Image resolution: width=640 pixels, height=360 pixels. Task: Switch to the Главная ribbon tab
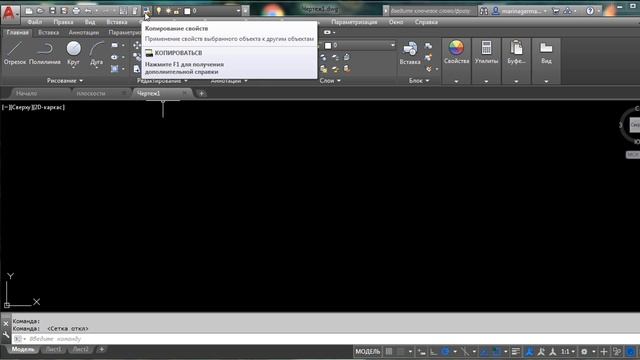(x=18, y=32)
